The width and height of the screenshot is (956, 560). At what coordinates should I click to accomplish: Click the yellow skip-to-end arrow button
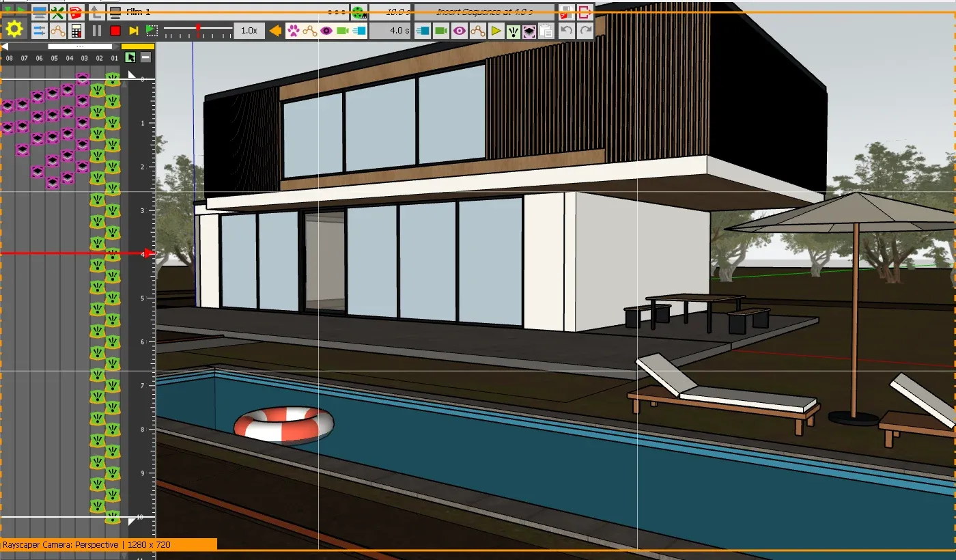coord(133,31)
